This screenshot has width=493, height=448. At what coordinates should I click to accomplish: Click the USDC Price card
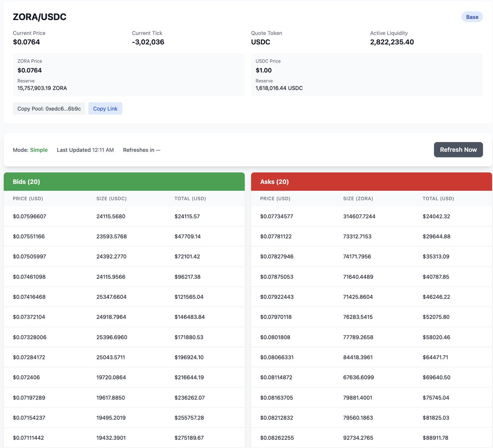(367, 74)
